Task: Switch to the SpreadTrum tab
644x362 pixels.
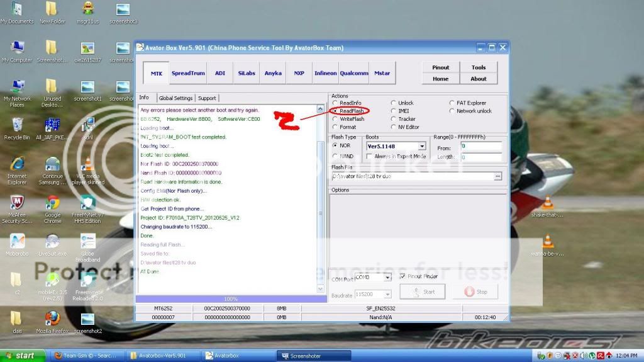Action: (x=188, y=73)
